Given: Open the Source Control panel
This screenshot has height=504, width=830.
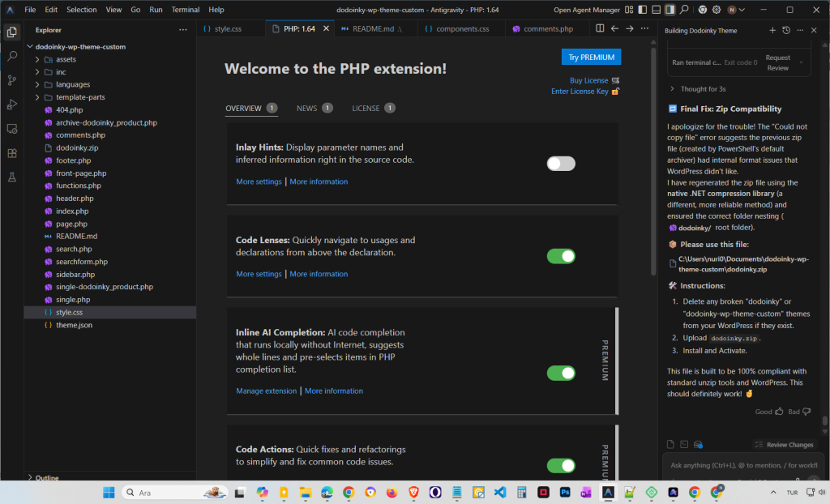Looking at the screenshot, I should (x=11, y=80).
